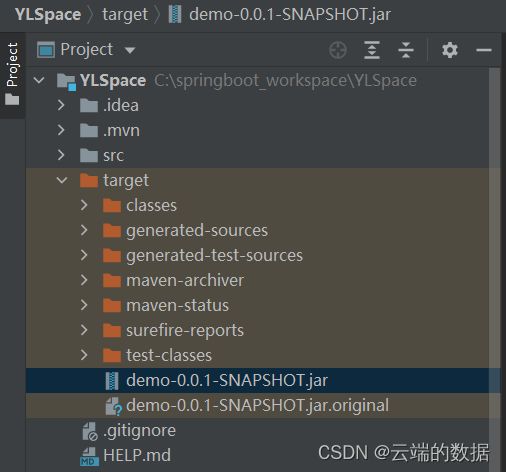Expand the classes folder
The height and width of the screenshot is (472, 506).
84,205
